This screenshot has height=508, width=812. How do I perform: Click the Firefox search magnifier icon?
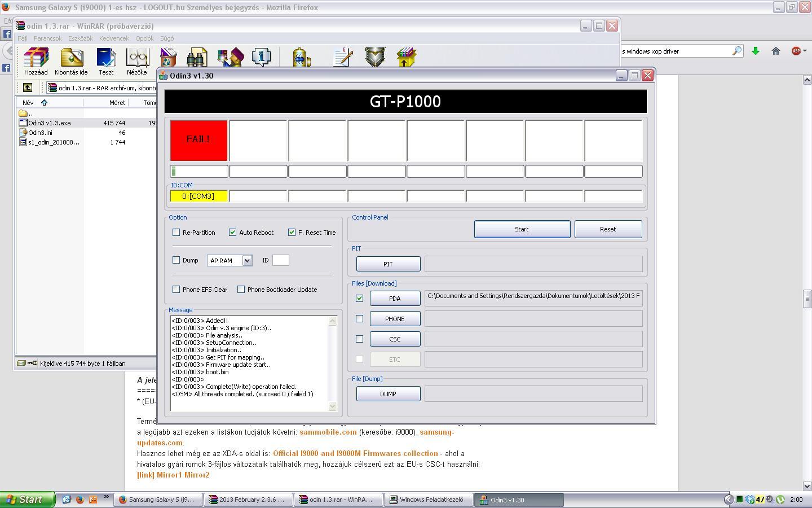pyautogui.click(x=737, y=51)
